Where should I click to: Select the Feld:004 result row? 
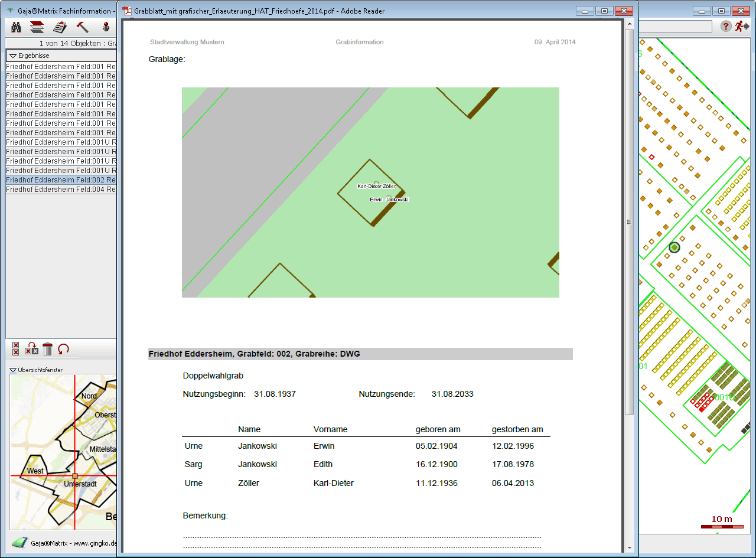tap(61, 190)
